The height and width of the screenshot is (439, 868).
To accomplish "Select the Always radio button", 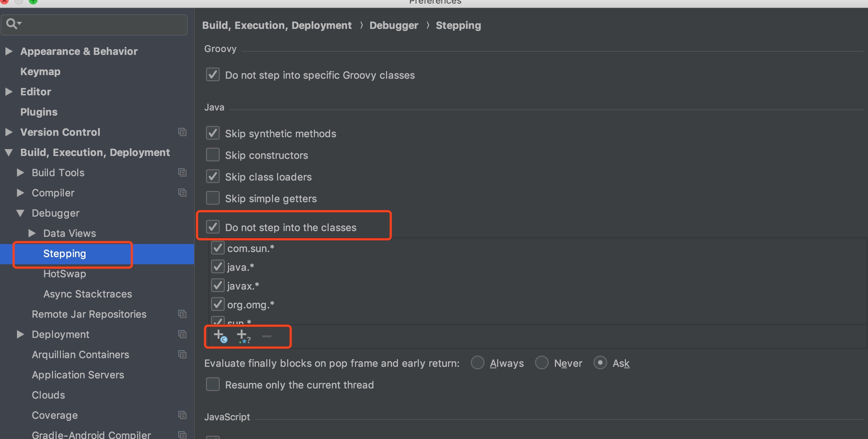I will (x=478, y=362).
